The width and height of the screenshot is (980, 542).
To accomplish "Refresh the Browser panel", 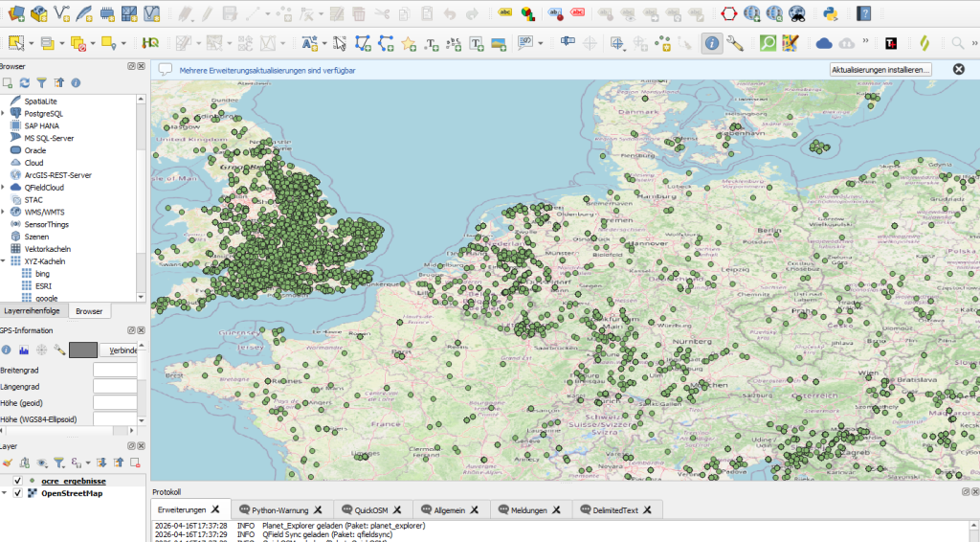I will coord(25,83).
